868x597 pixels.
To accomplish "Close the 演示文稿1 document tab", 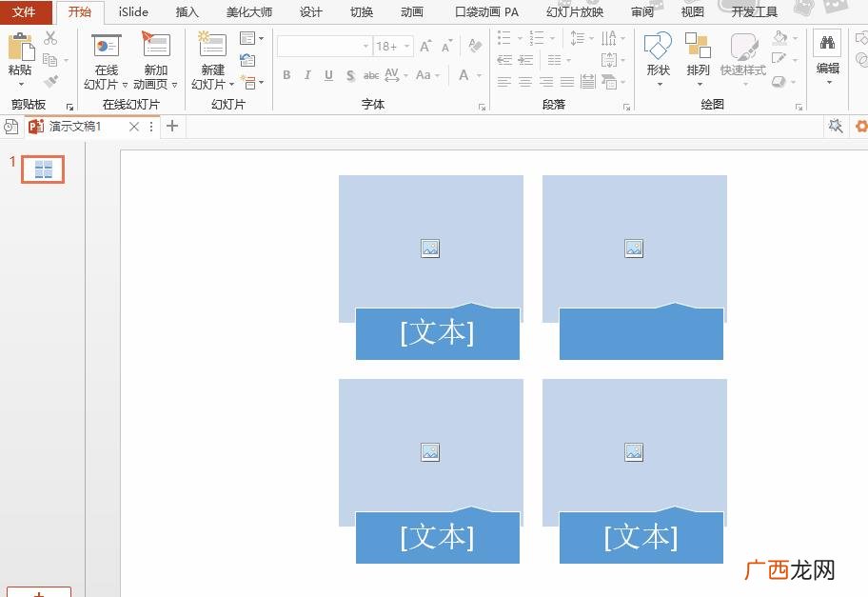I will pyautogui.click(x=134, y=127).
